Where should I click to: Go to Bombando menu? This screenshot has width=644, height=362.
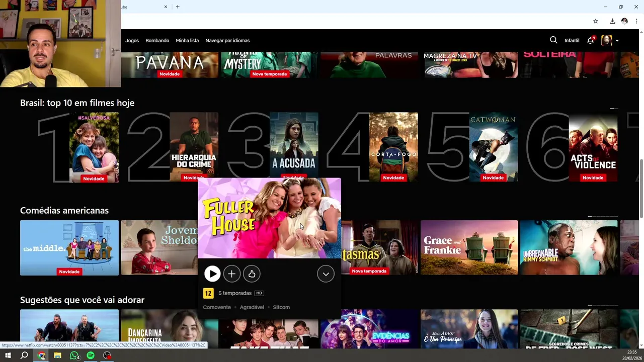point(157,40)
